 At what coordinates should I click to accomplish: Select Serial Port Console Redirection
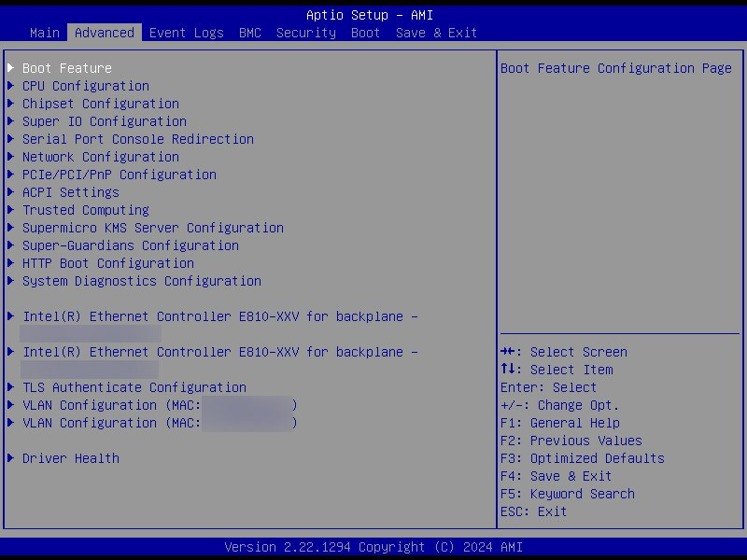click(137, 138)
